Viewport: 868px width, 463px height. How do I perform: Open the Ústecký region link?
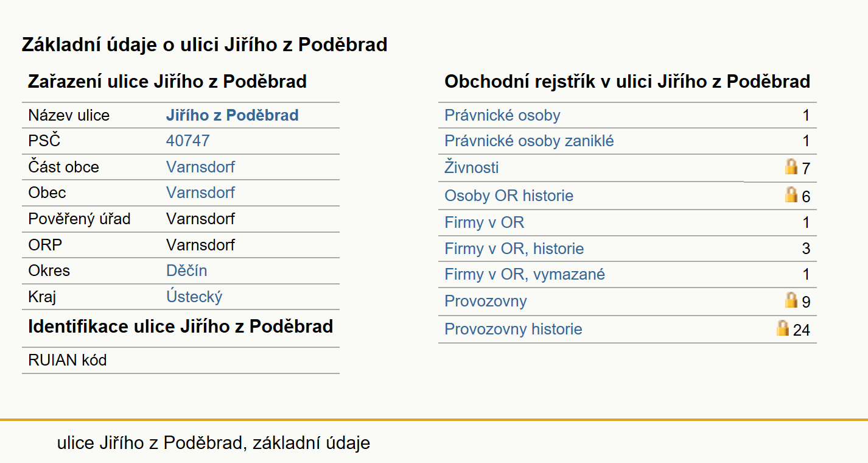[x=194, y=297]
